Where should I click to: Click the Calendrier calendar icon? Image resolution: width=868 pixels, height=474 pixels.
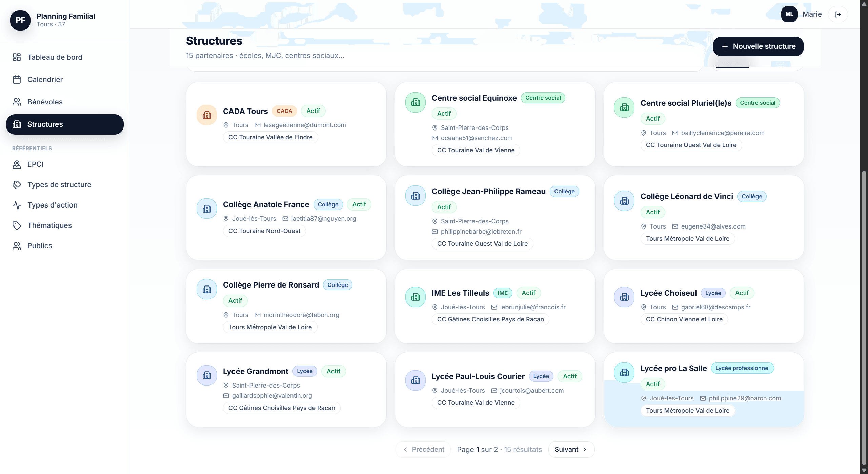pyautogui.click(x=17, y=79)
